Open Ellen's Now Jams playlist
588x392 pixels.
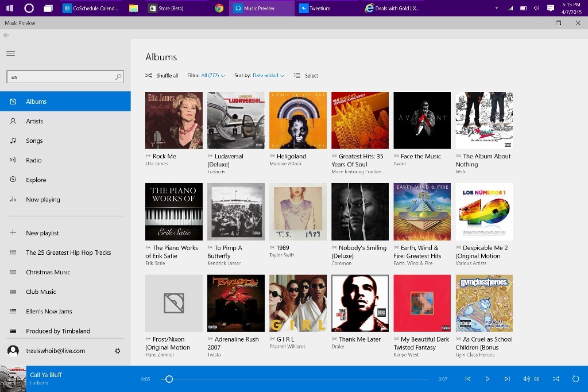[x=65, y=312]
